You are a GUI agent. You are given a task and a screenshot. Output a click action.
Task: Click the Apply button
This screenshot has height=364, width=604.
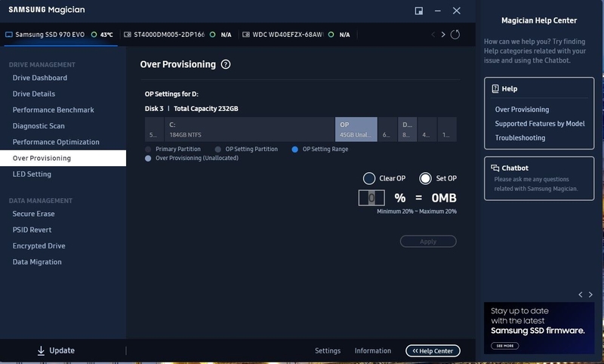(428, 242)
